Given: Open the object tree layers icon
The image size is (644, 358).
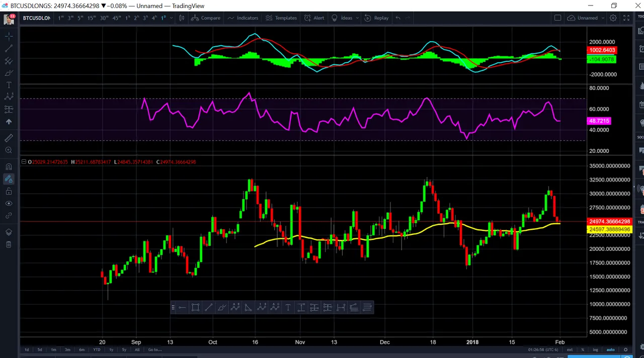Looking at the screenshot, I should coord(9,232).
